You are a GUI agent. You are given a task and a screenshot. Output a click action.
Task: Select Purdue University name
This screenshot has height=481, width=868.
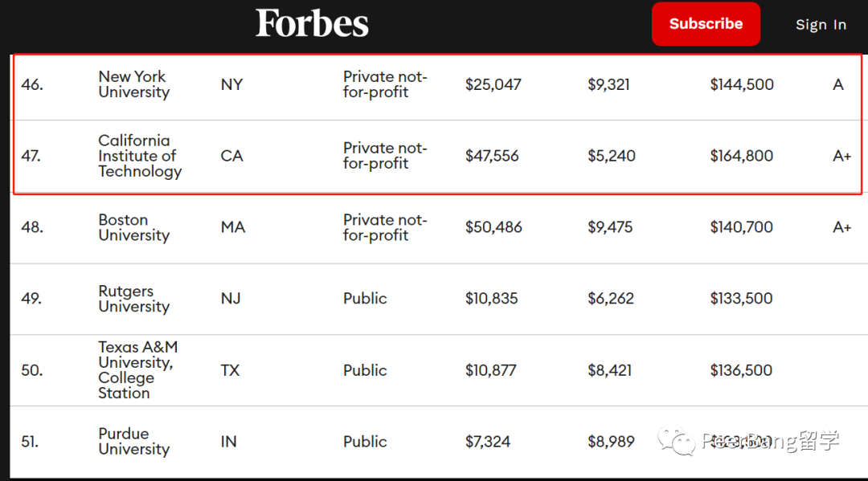[x=134, y=441]
